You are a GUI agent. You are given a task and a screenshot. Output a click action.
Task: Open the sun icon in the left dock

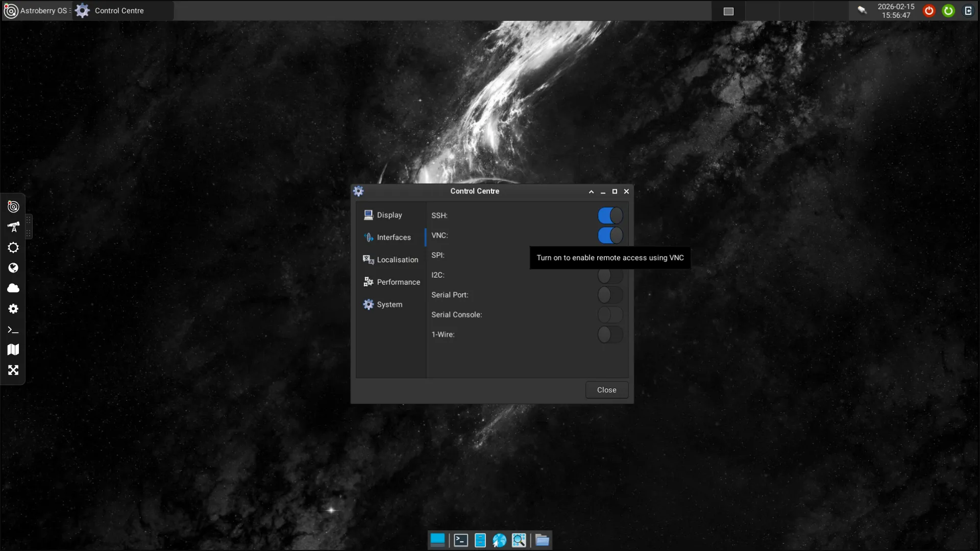tap(13, 247)
